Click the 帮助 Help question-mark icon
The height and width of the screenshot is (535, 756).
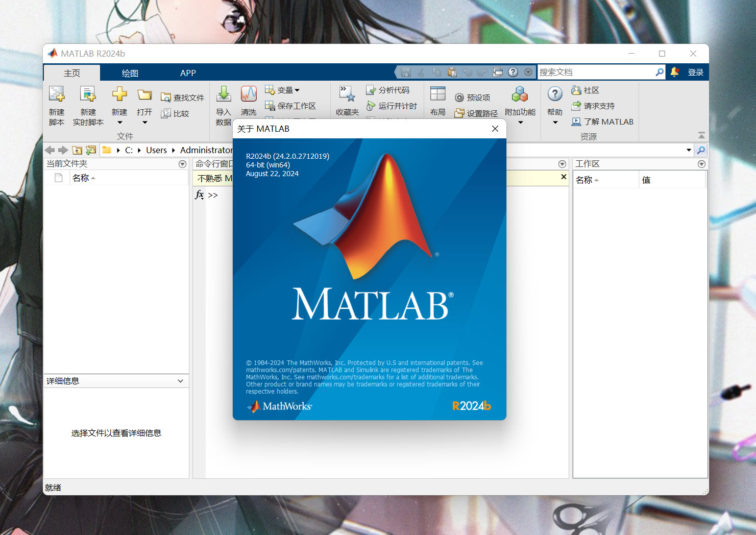click(x=555, y=94)
